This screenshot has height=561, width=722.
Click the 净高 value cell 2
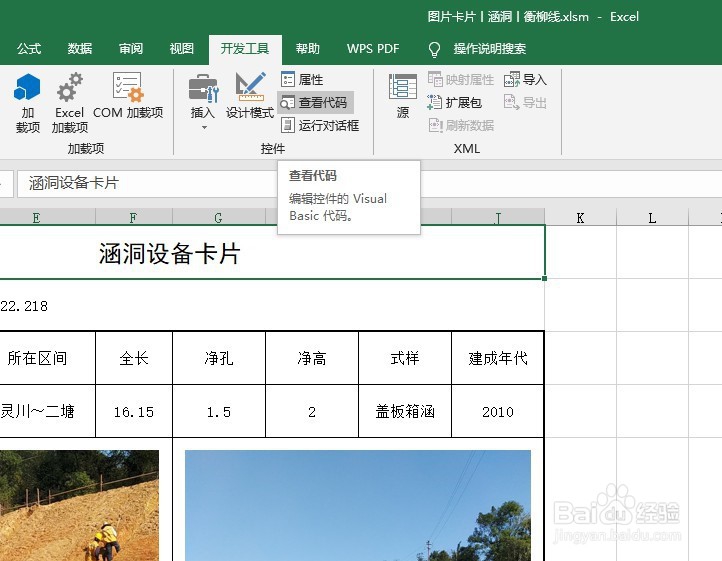coord(312,411)
